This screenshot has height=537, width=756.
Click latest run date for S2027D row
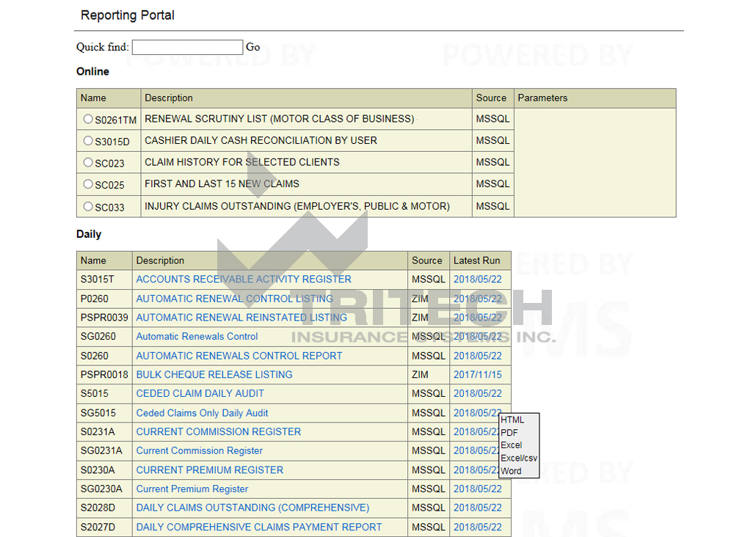[x=477, y=527]
